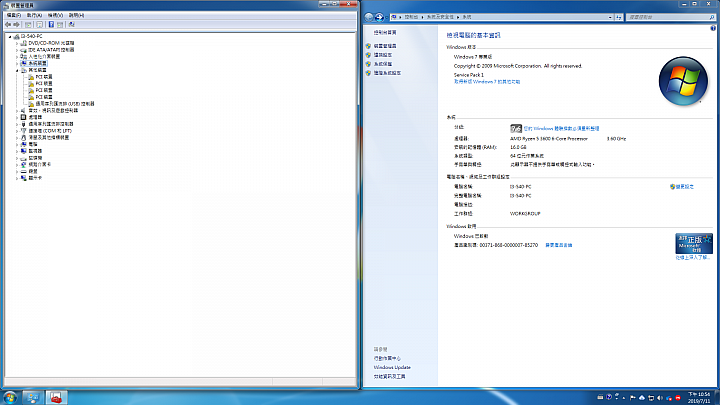Open the 檔案(F) menu
Viewport: 720px width, 405px height.
pyautogui.click(x=14, y=15)
